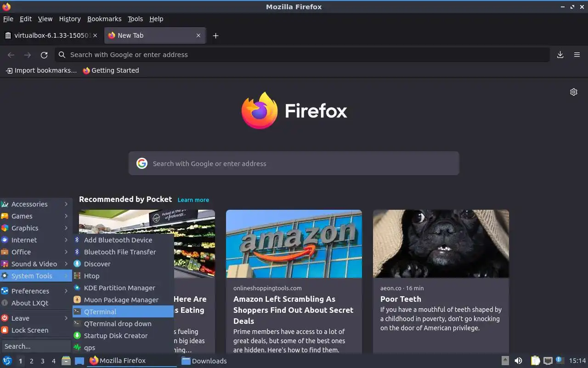Click the LXQt menu Search field
Screen dimensions: 588x368
click(36, 346)
